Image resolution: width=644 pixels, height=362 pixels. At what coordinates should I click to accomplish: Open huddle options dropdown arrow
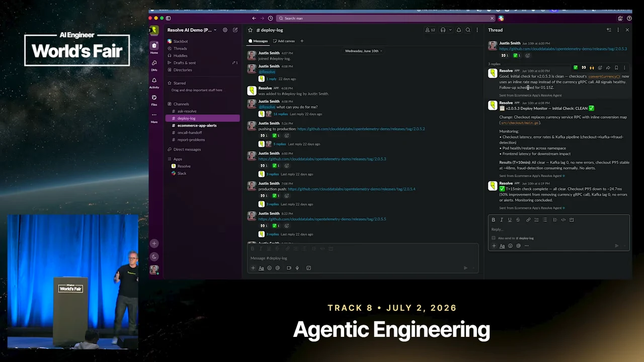[x=450, y=30]
